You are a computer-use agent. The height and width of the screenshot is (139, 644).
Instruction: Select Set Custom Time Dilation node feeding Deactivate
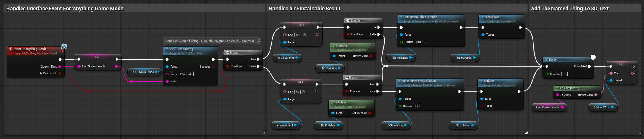[x=431, y=30]
